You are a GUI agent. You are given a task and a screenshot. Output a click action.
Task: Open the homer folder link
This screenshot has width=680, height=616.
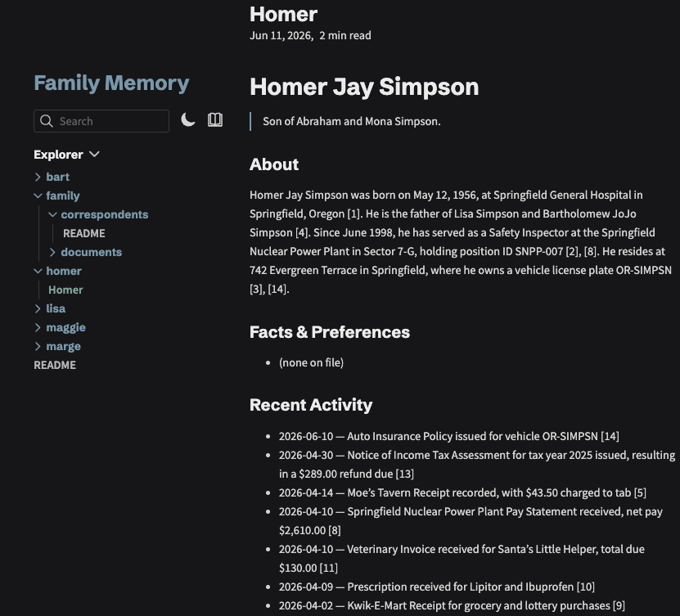point(64,271)
